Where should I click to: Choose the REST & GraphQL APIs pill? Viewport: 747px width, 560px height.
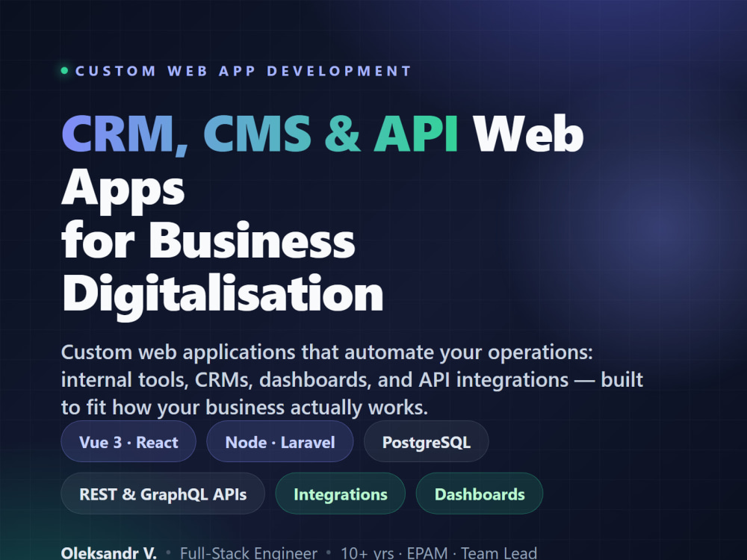[163, 494]
